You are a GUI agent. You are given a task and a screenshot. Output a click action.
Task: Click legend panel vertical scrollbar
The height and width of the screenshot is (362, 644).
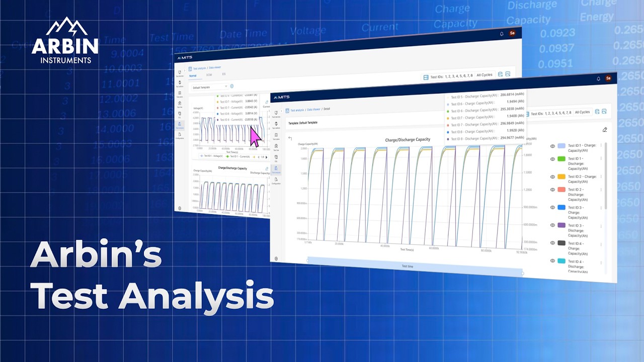click(x=606, y=176)
